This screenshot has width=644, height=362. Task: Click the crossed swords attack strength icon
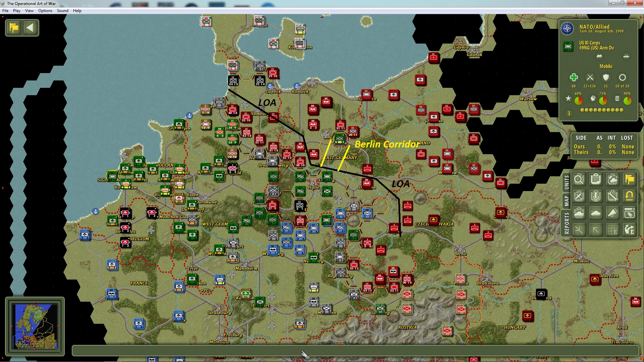tap(590, 77)
